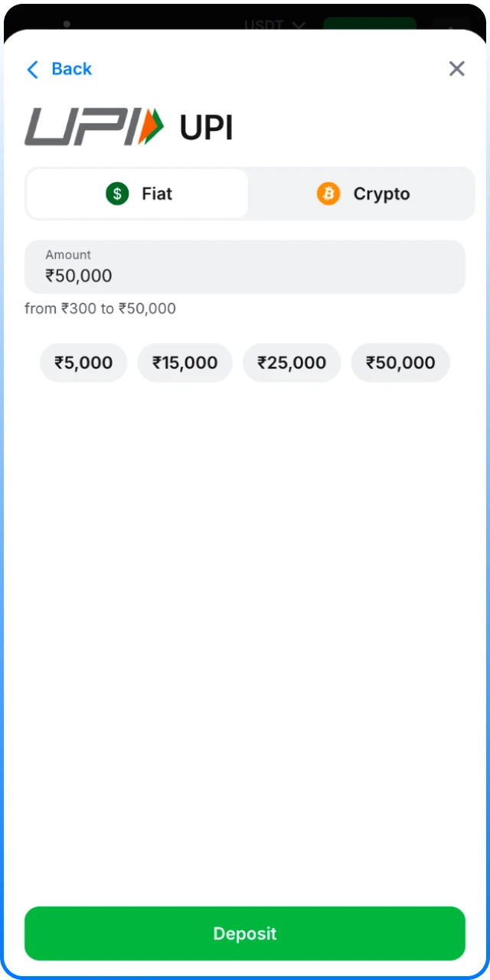Click the X icon to dismiss the deposit modal
The image size is (490, 980).
(x=456, y=69)
